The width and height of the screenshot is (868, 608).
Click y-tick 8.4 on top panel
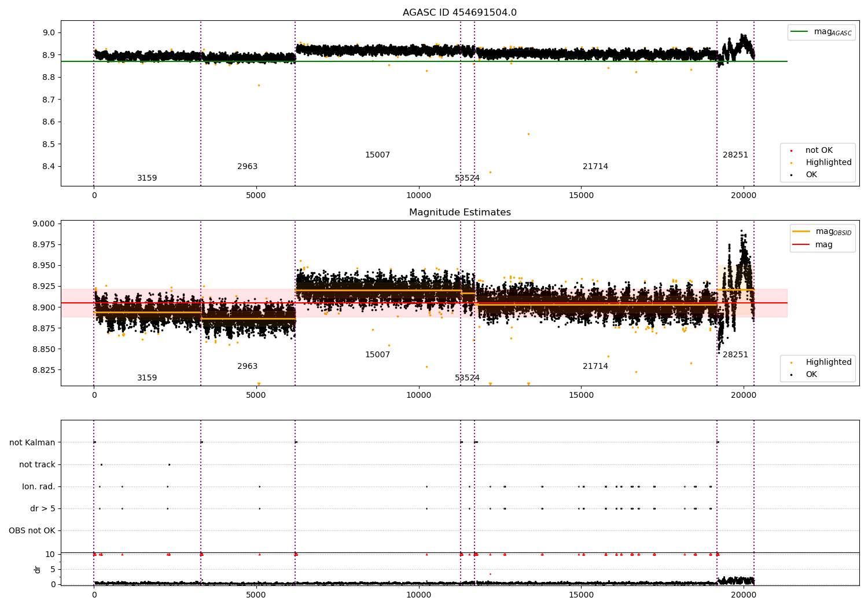(49, 167)
